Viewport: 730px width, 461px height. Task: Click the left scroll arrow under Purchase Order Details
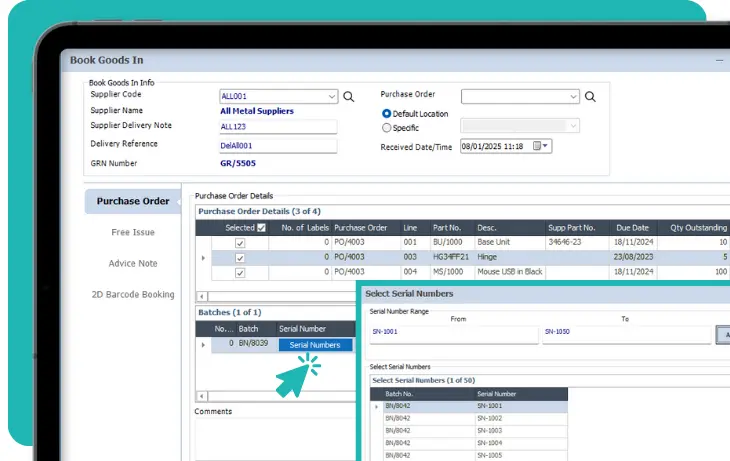click(201, 297)
